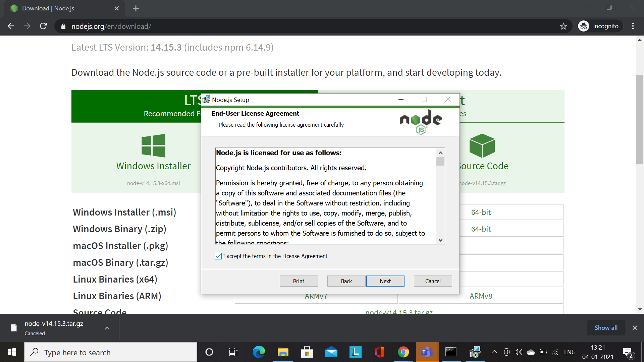Open Microsoft Teams from taskbar

(x=427, y=352)
